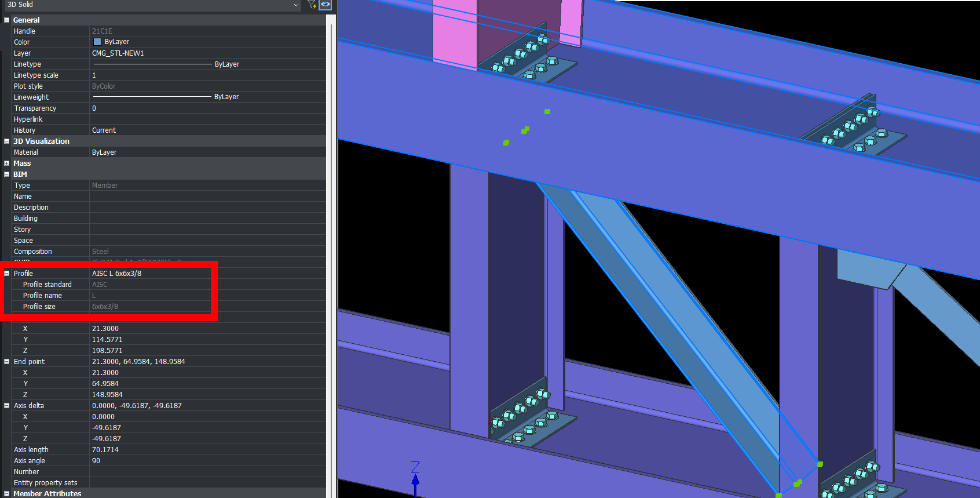Open the Lineweight ByLayer value field
Image resolution: width=980 pixels, height=498 pixels.
coord(207,97)
